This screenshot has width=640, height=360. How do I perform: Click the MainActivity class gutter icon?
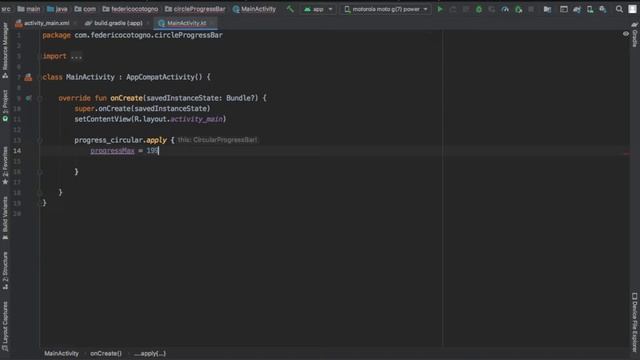pyautogui.click(x=28, y=77)
